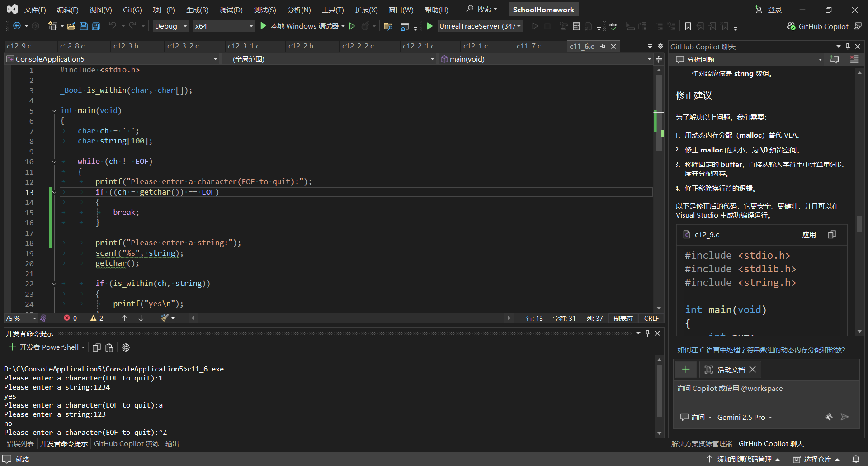Click the search box 搜索 in title bar
This screenshot has height=466, width=868.
[x=482, y=10]
